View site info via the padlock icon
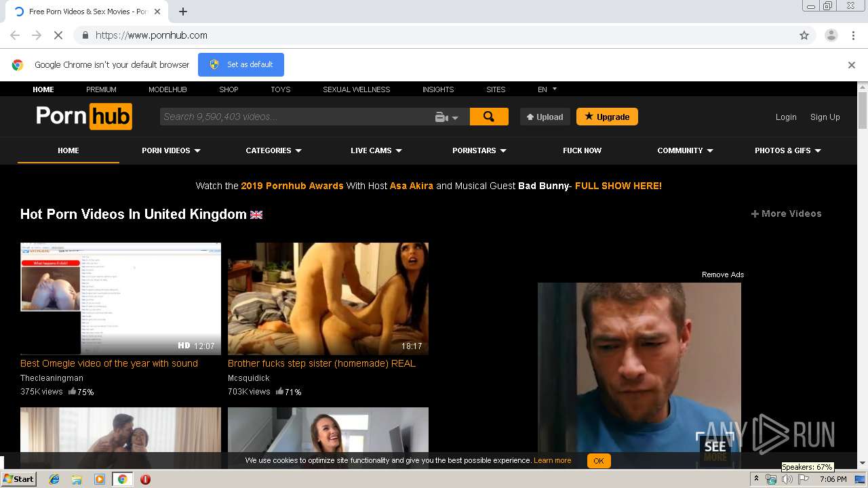 (x=85, y=35)
